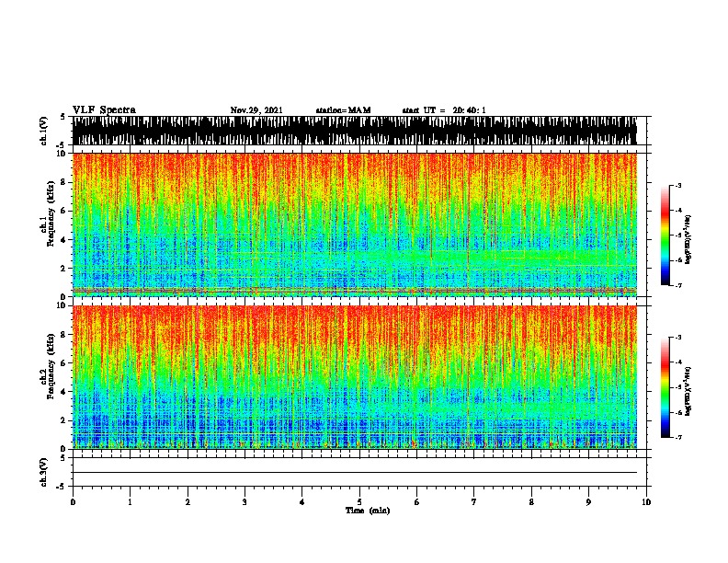Click the "6" kHz tick on ch.1 frequency axis
The image size is (728, 563).
click(x=64, y=211)
